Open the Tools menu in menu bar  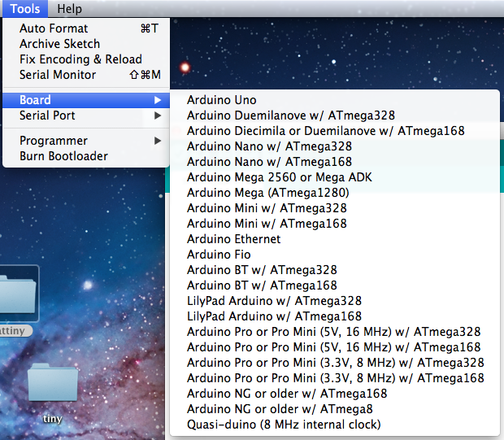(25, 9)
